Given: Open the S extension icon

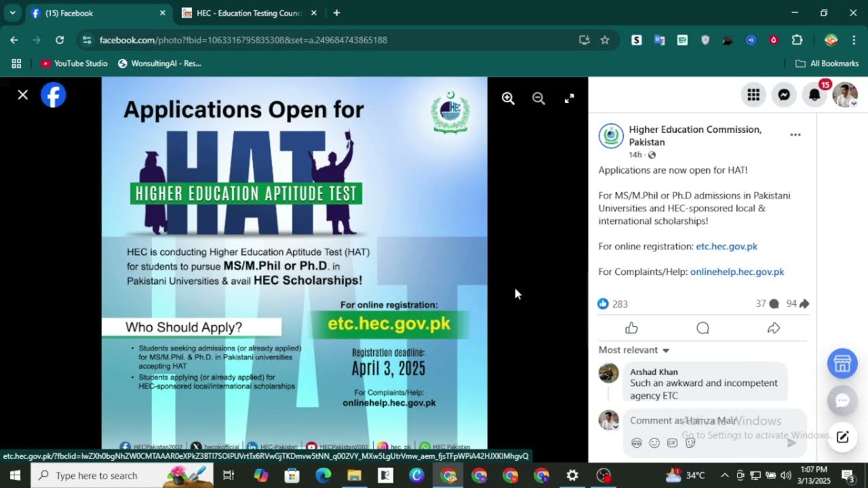Looking at the screenshot, I should (x=636, y=40).
